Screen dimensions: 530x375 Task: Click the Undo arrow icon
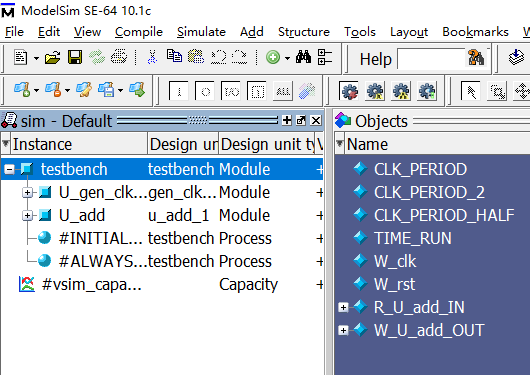[218, 57]
